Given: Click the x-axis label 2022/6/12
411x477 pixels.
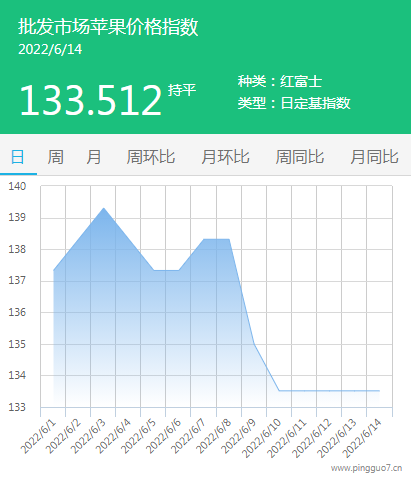Looking at the screenshot, I should tap(312, 439).
